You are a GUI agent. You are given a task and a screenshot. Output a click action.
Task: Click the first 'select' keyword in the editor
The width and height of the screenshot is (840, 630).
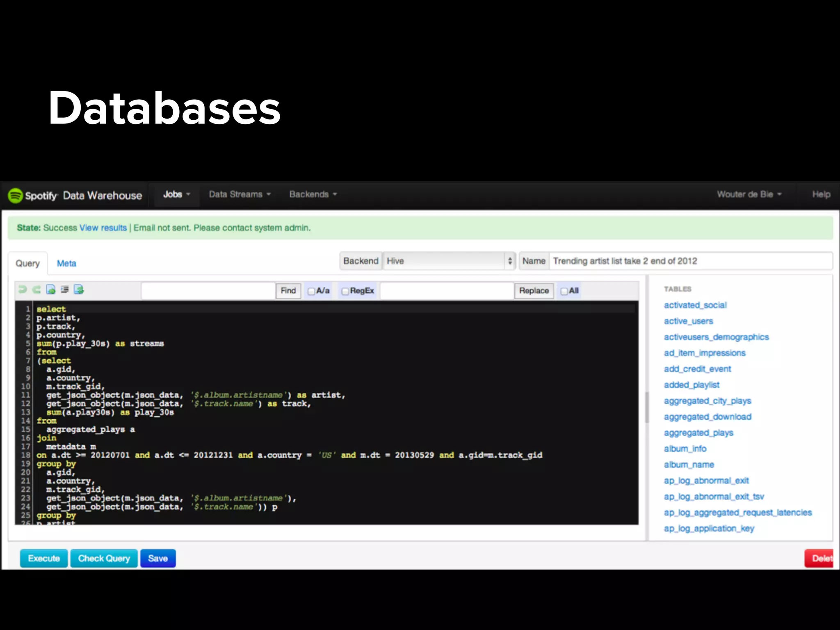(51, 309)
